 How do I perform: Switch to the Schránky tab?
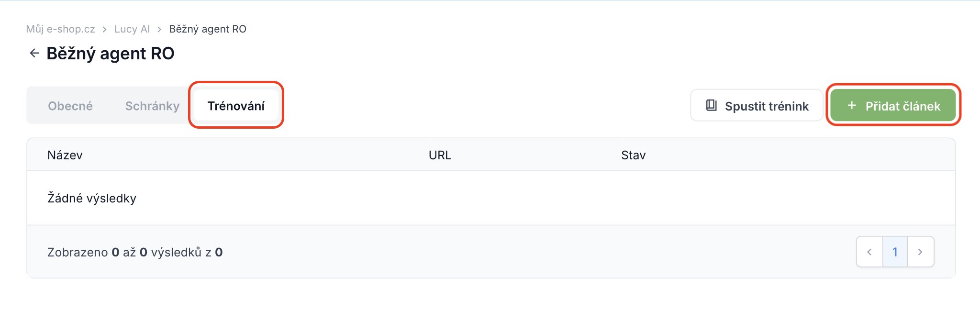152,106
